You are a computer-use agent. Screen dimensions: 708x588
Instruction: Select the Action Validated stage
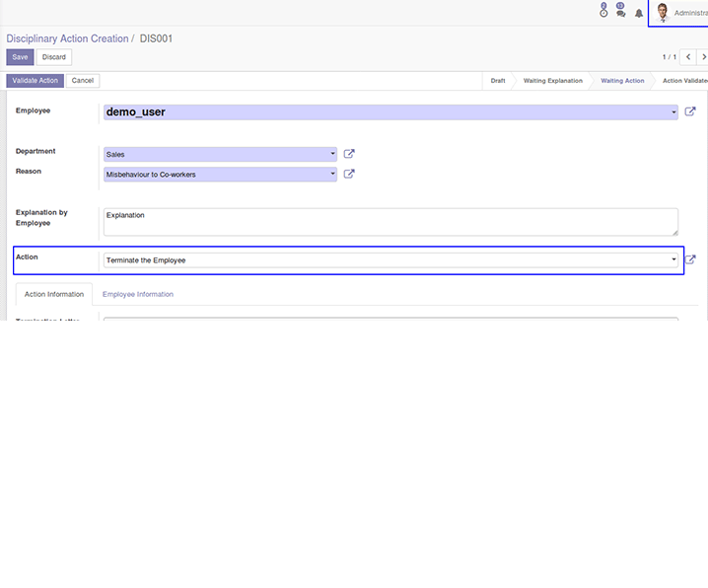685,81
